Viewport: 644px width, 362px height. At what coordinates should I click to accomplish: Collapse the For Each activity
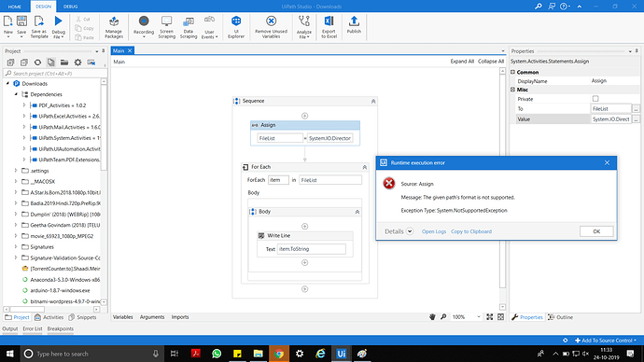pos(364,167)
